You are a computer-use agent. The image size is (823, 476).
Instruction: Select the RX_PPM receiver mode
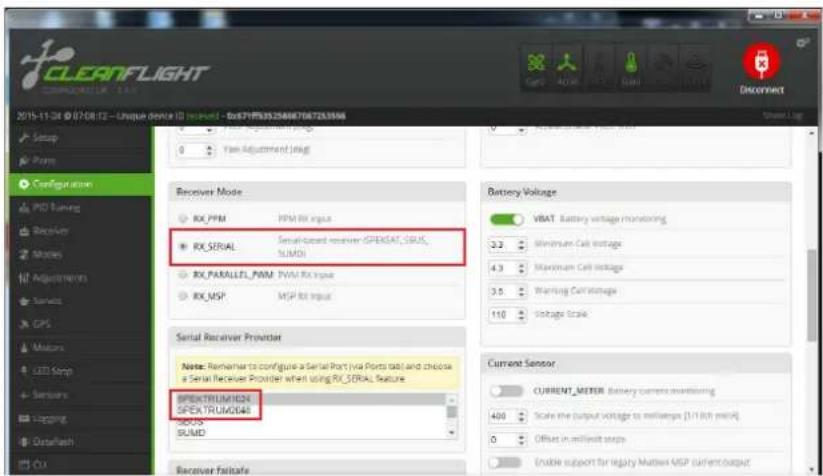point(183,218)
